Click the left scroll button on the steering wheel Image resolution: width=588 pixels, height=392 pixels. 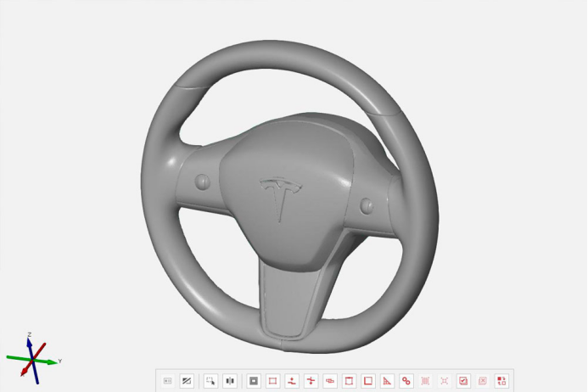pyautogui.click(x=202, y=182)
